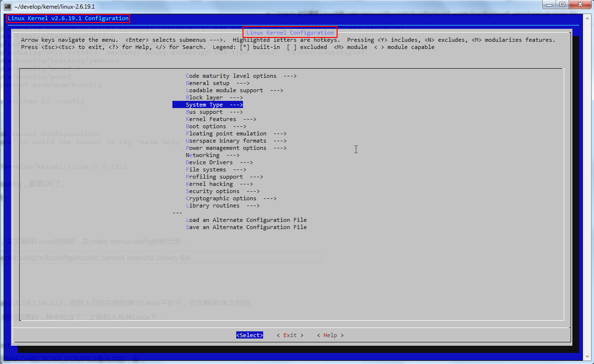Image resolution: width=594 pixels, height=364 pixels.
Task: Open Userspace binary formats submenu
Action: click(x=236, y=141)
